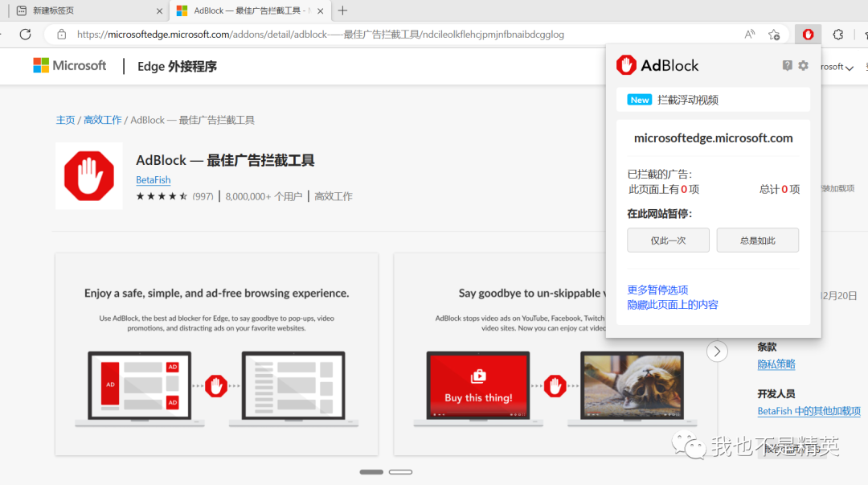The width and height of the screenshot is (868, 485).
Task: Open AdBlock help with the question mark icon
Action: point(787,65)
